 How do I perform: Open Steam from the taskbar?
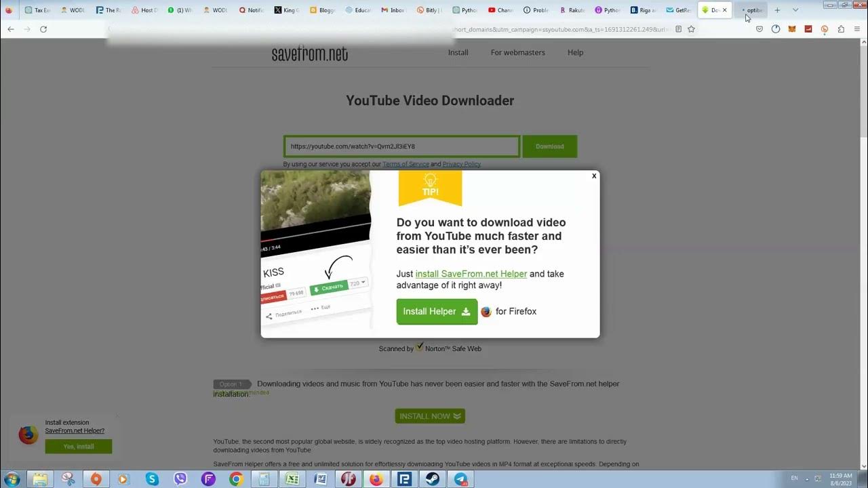point(432,479)
